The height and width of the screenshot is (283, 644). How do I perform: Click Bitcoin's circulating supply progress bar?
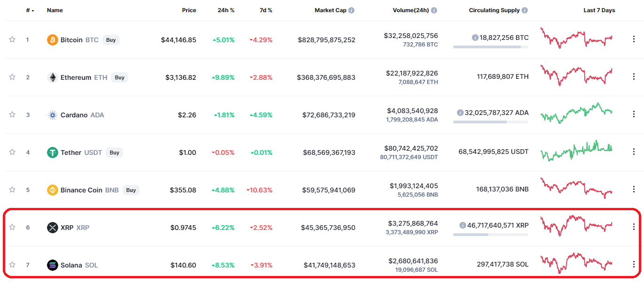[491, 47]
